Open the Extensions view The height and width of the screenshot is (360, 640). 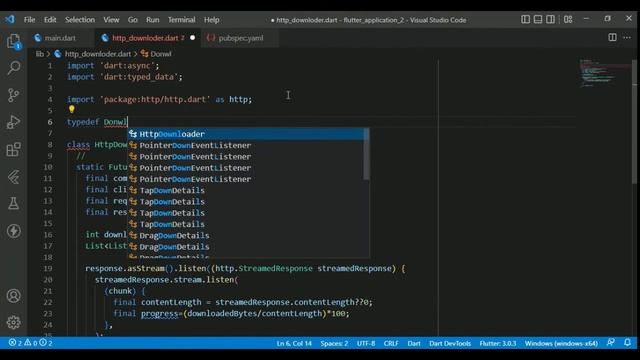13,149
